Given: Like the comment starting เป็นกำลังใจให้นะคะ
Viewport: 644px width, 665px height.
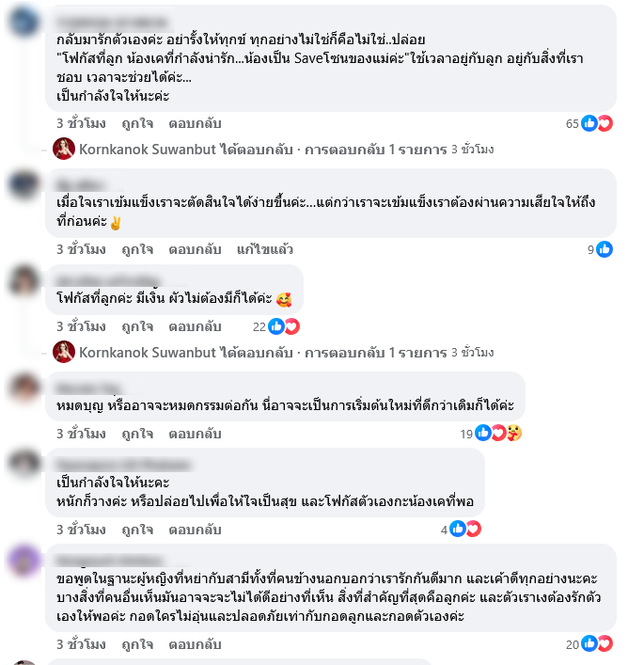Looking at the screenshot, I should click(137, 530).
